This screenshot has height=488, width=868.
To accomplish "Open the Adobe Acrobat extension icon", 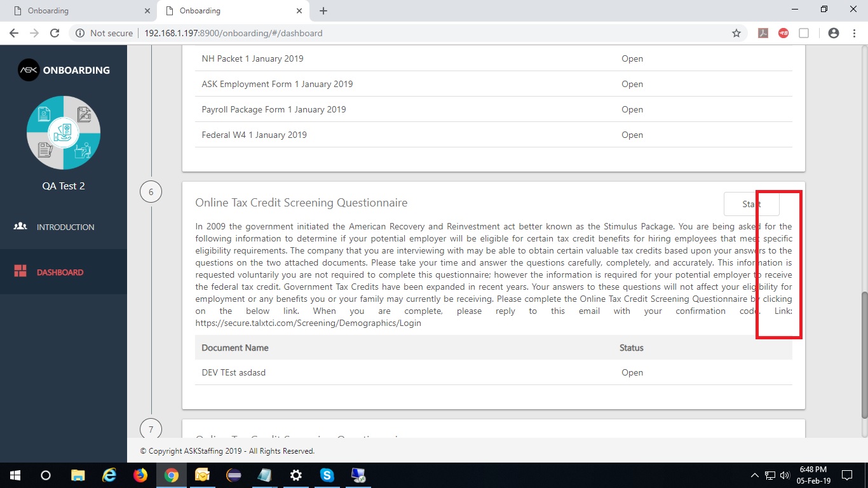I will click(x=763, y=33).
